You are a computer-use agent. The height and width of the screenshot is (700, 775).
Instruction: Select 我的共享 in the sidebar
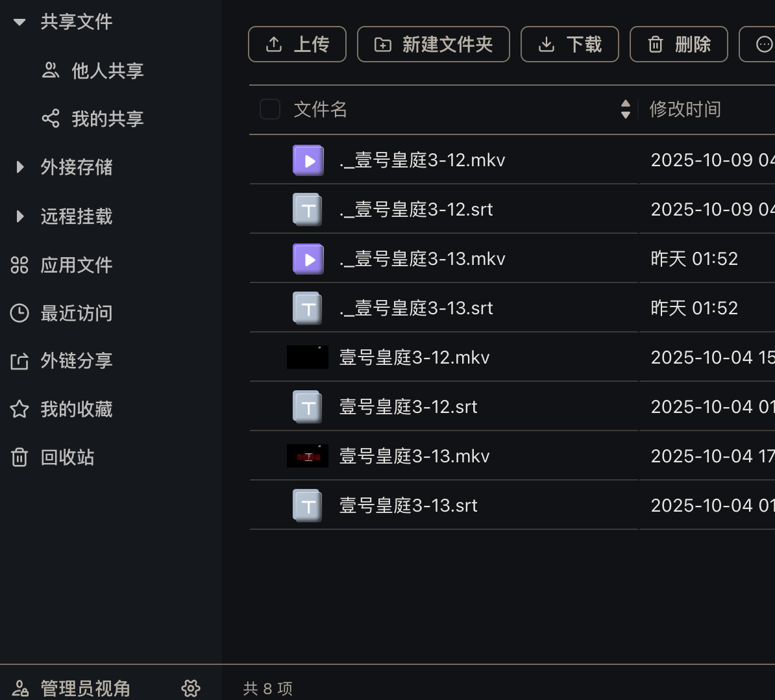coord(107,119)
